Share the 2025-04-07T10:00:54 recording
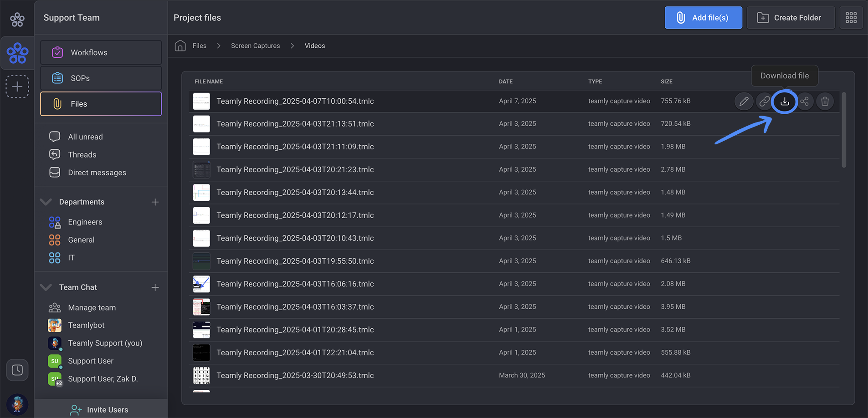The image size is (868, 418). coord(805,101)
